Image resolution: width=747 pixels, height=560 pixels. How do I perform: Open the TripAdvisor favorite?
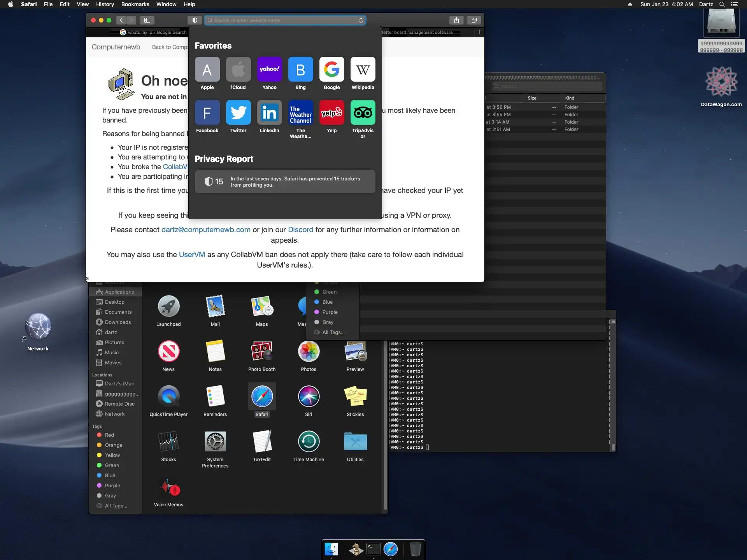point(363,113)
